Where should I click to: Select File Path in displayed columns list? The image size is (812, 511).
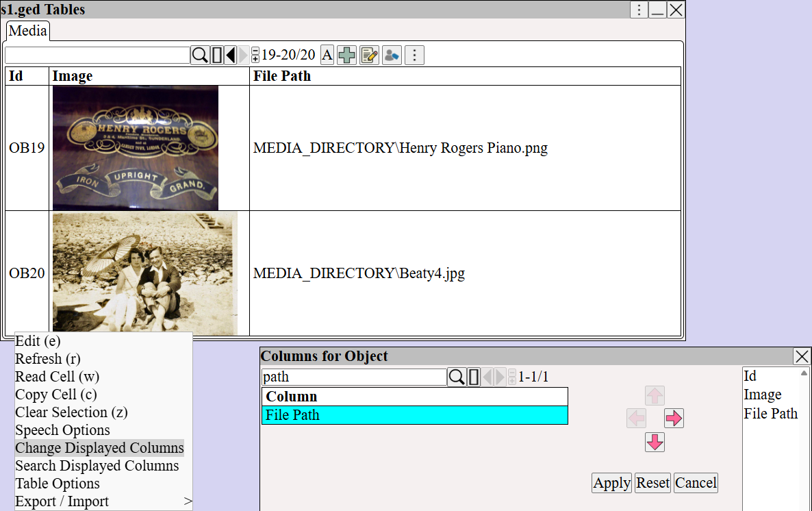[x=770, y=414]
